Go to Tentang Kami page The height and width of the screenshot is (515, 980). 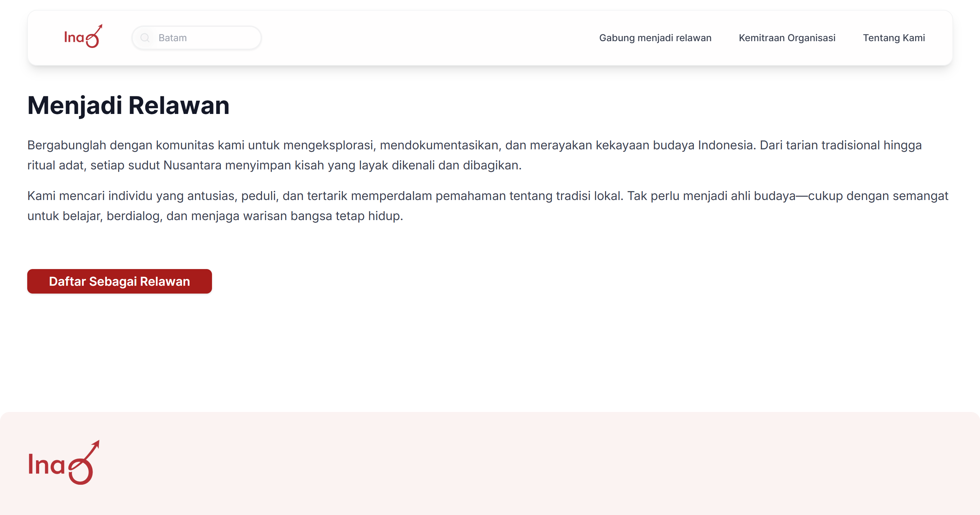tap(894, 38)
